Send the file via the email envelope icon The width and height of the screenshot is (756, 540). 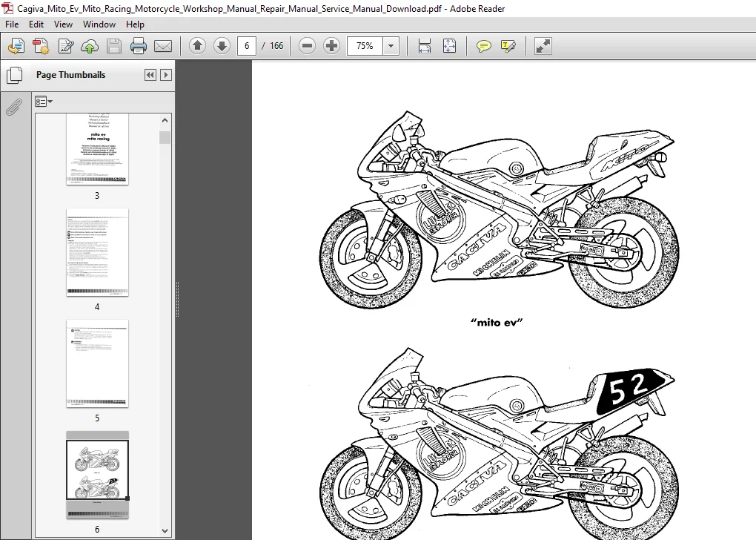pyautogui.click(x=163, y=46)
